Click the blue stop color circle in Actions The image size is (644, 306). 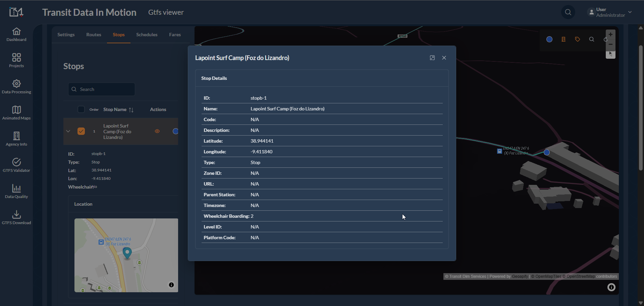pyautogui.click(x=175, y=131)
